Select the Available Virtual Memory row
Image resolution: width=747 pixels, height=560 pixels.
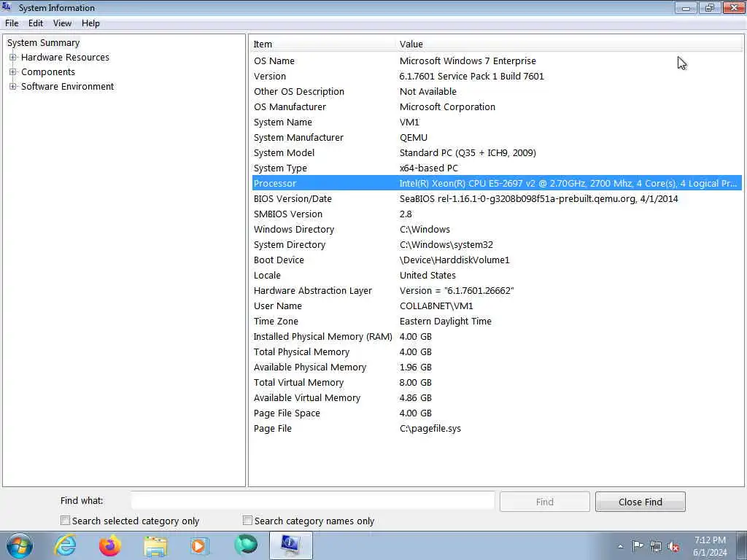(x=497, y=397)
